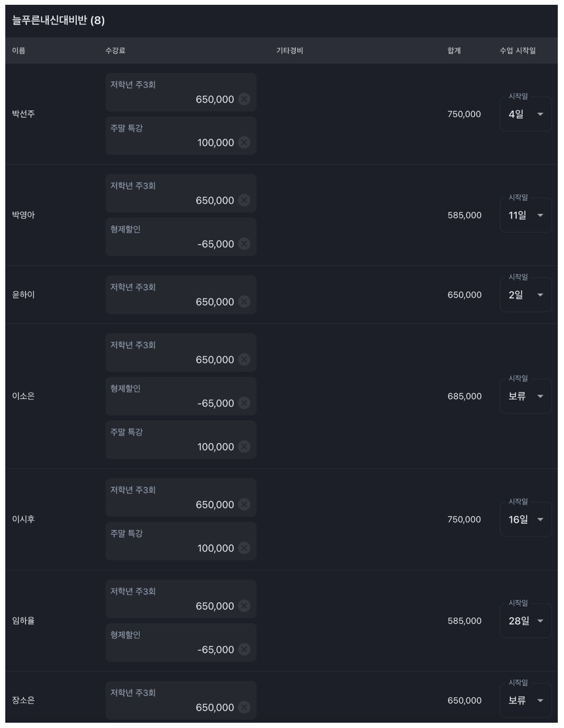Image resolution: width=564 pixels, height=728 pixels.
Task: Open 이소은's 시작일 dropdown showing 보류
Action: (x=526, y=396)
